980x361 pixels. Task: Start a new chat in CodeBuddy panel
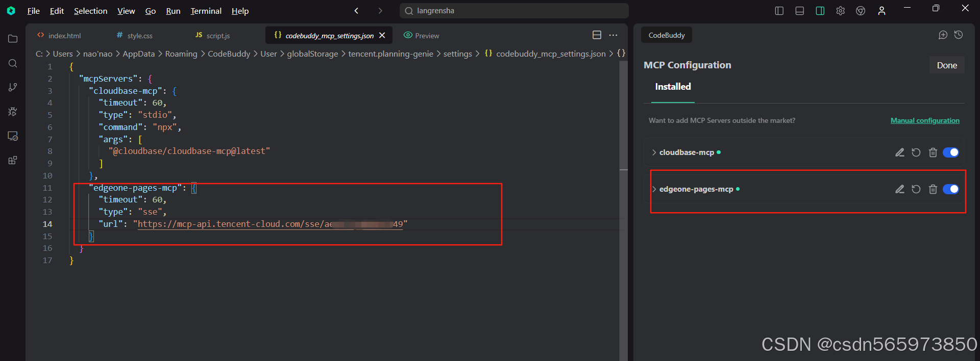[x=943, y=35]
